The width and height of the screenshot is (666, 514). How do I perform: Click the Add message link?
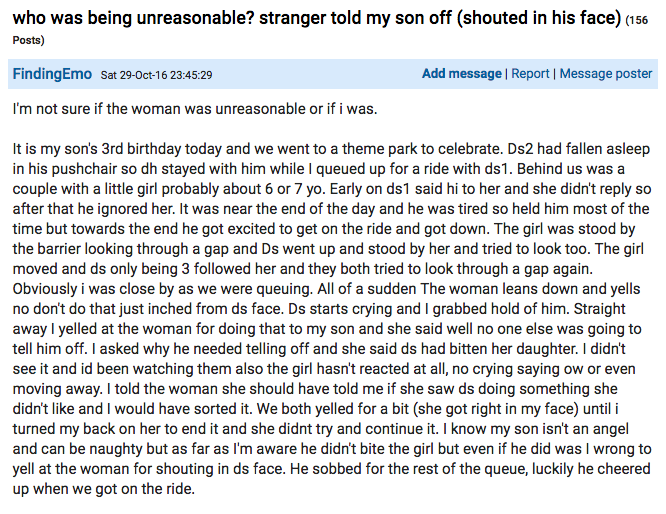pyautogui.click(x=462, y=74)
